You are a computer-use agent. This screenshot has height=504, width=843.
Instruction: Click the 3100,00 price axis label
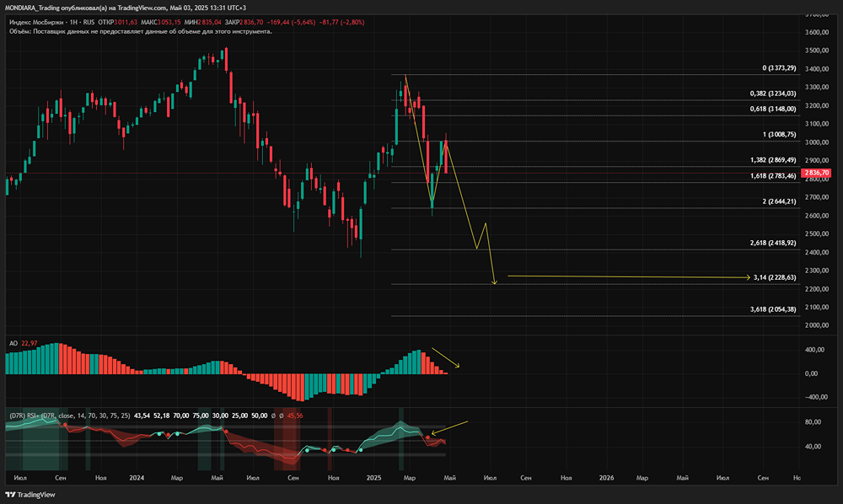(x=816, y=124)
